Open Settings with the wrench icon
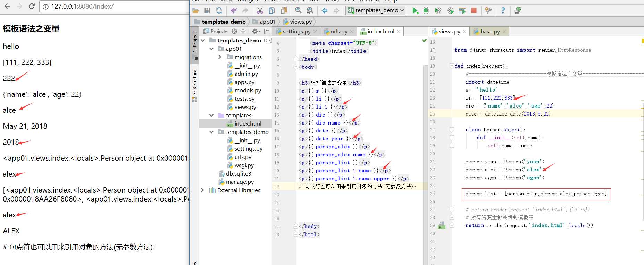Screen dimensions: 644x265 [488, 10]
